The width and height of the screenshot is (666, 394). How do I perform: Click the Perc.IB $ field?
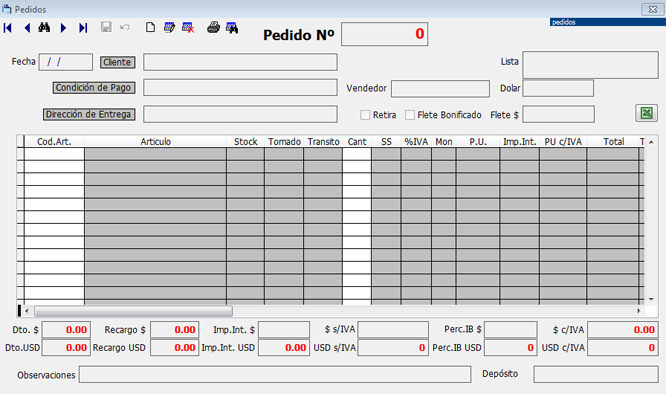[x=511, y=330]
